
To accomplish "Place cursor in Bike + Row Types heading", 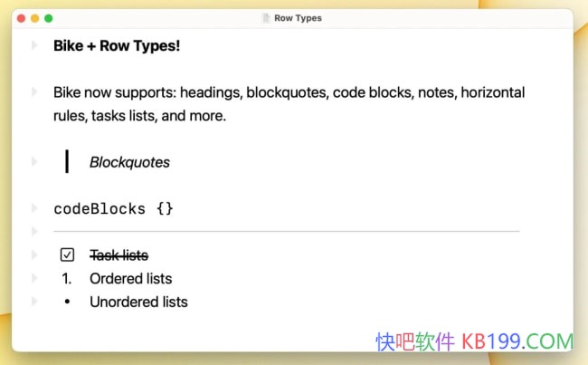I will 117,45.
